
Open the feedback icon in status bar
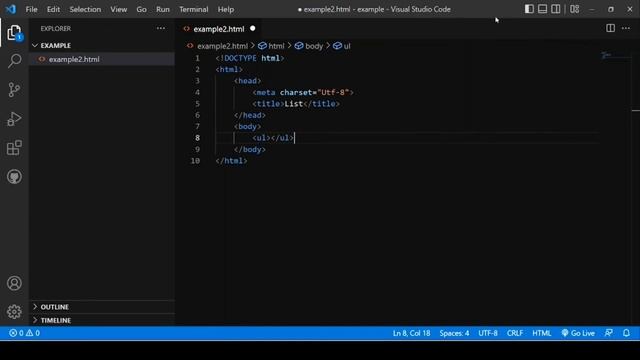(x=609, y=333)
